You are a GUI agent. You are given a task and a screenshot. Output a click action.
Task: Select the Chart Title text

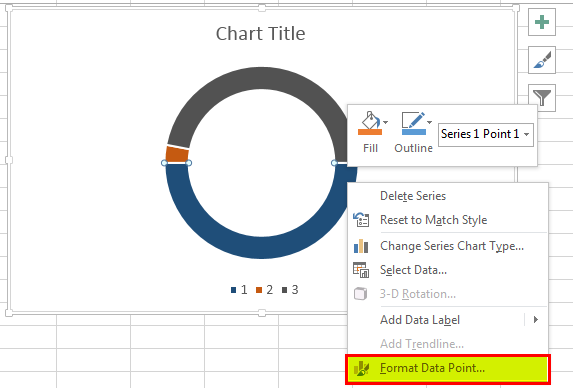point(260,34)
